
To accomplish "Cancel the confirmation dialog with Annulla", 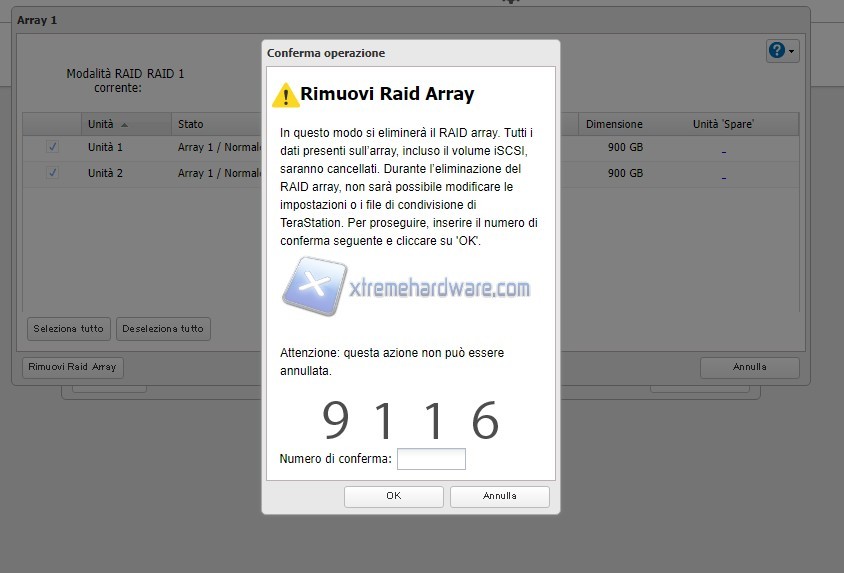I will [x=499, y=496].
